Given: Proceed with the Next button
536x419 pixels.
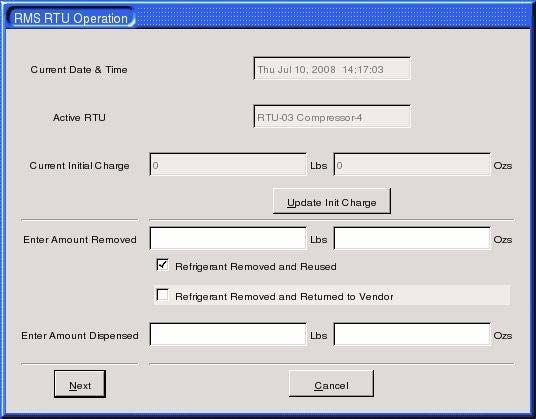Looking at the screenshot, I should [80, 384].
